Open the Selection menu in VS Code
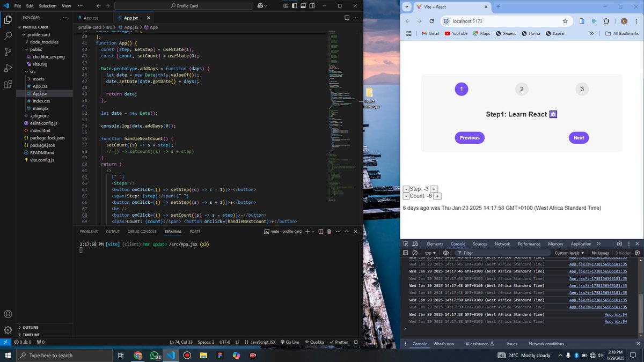The image size is (644, 362). (x=47, y=6)
